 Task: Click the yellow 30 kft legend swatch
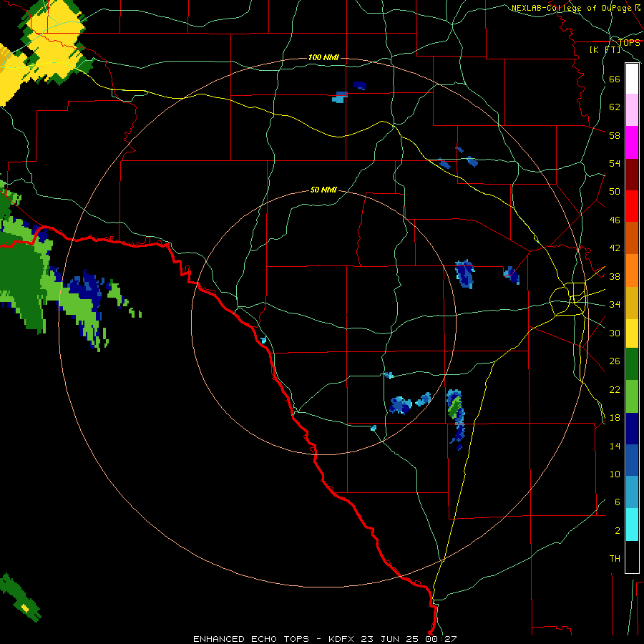click(632, 333)
